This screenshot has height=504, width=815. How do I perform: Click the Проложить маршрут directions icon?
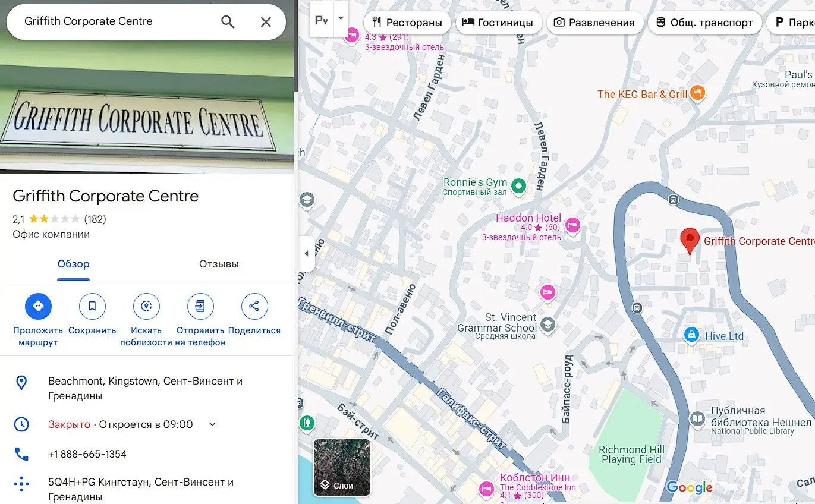click(38, 307)
